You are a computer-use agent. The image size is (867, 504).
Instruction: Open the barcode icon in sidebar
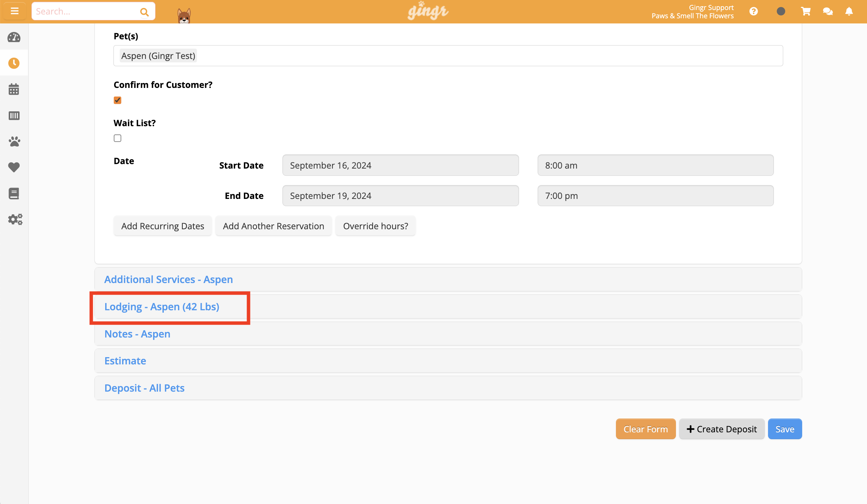(x=14, y=115)
